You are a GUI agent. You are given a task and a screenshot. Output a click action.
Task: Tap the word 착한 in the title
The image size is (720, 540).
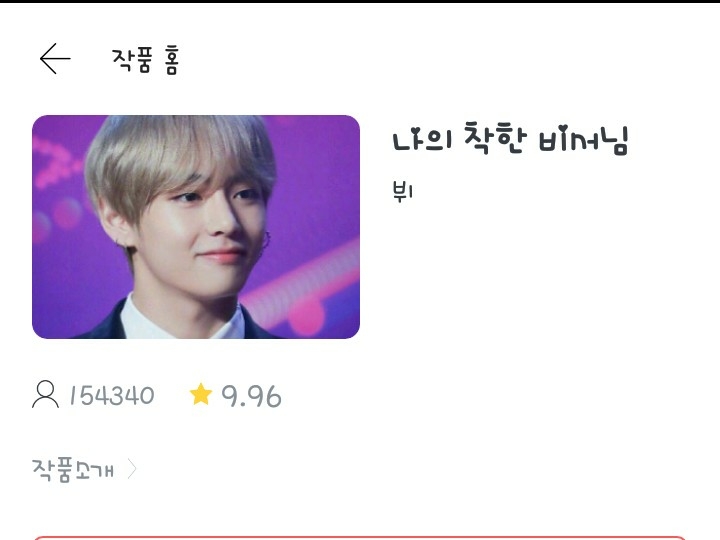click(494, 138)
